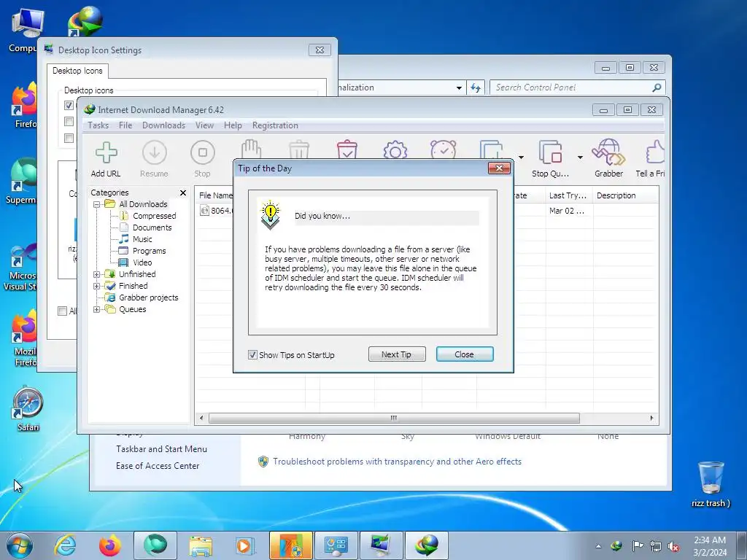Screen dimensions: 747x560
Task: Click the left arrow of download list scrollbar
Action: pos(201,418)
